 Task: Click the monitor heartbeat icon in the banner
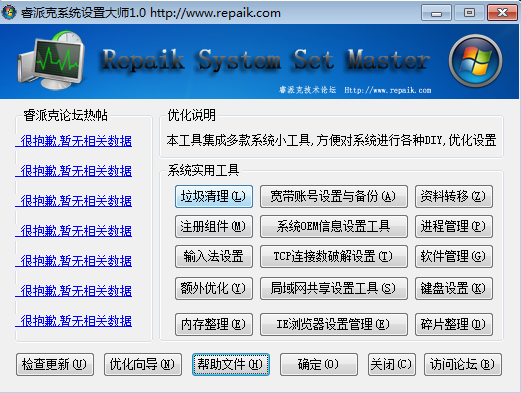(x=51, y=60)
